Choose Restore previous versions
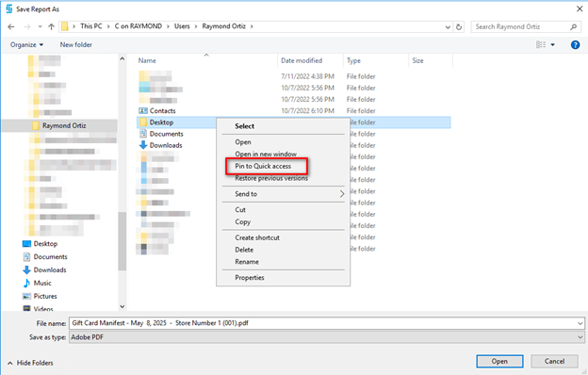Viewport: 588px width, 375px height. click(x=271, y=178)
